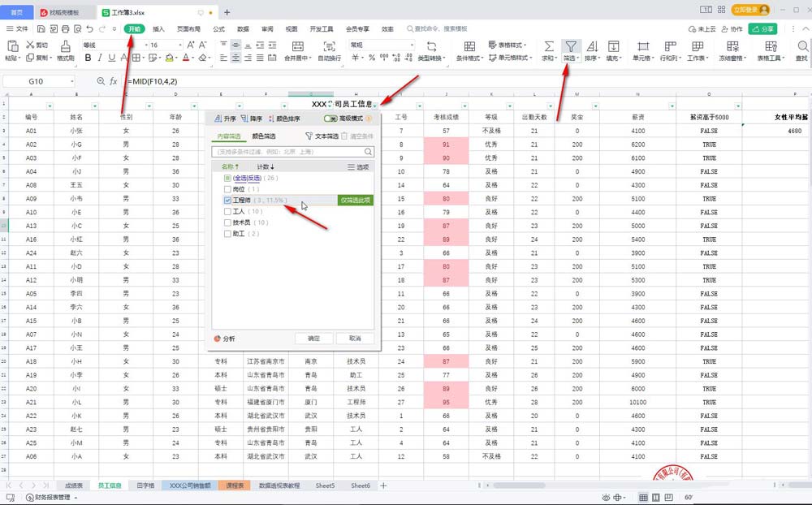Click the 排序 sort icon in ribbon
Screen dimensions: 812x505
click(x=592, y=46)
